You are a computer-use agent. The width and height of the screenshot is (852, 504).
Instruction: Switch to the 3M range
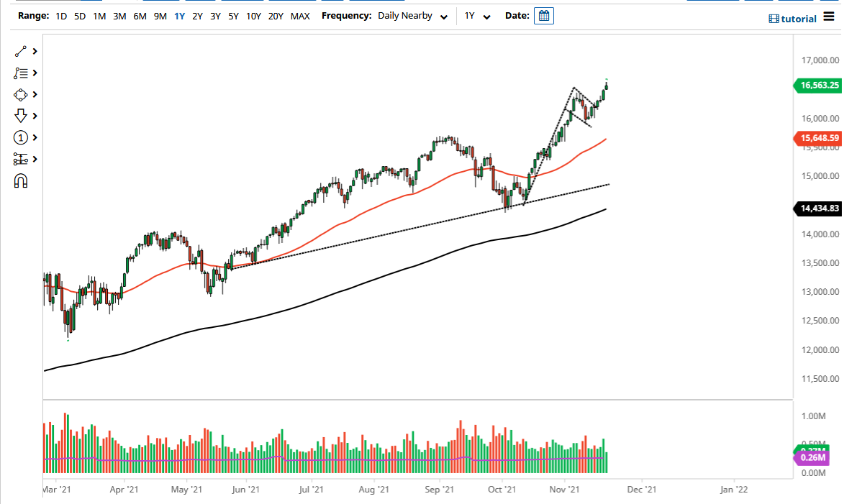[119, 15]
